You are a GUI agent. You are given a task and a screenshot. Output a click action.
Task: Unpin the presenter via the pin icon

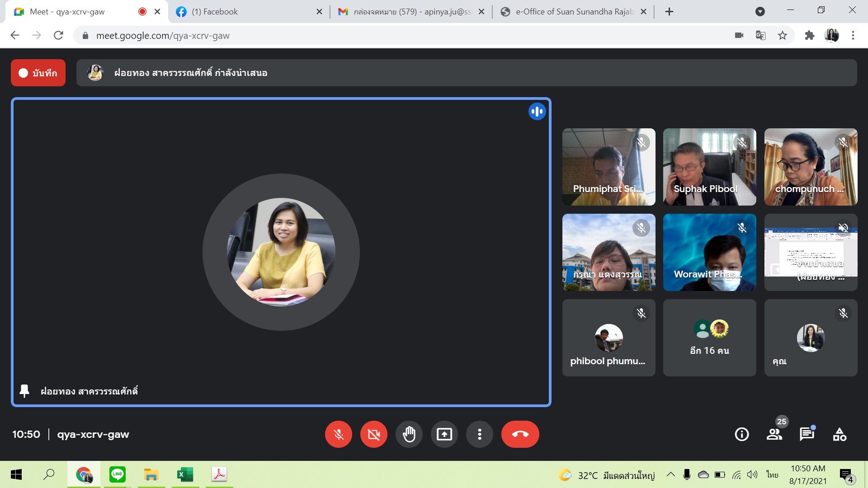(x=24, y=391)
